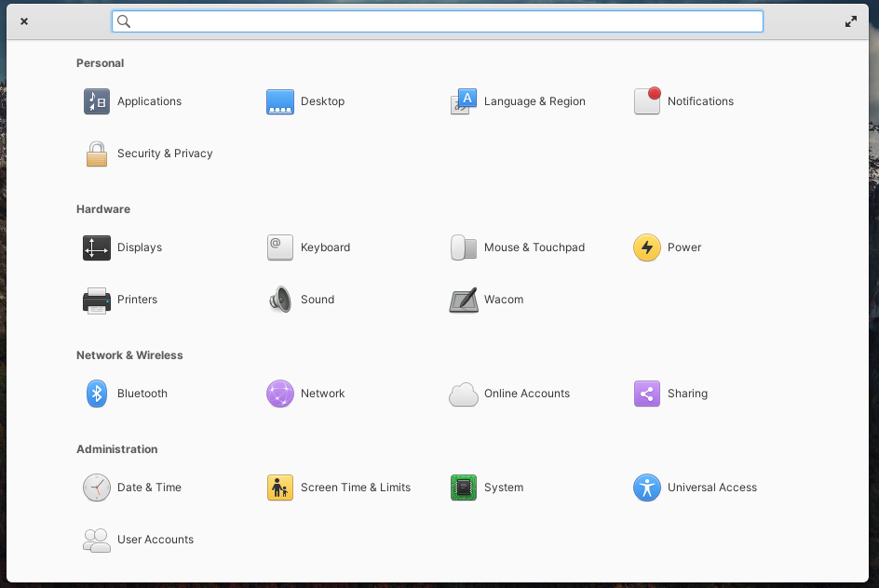Click the Administration section heading
Viewport: 879px width, 588px height.
[x=116, y=449]
